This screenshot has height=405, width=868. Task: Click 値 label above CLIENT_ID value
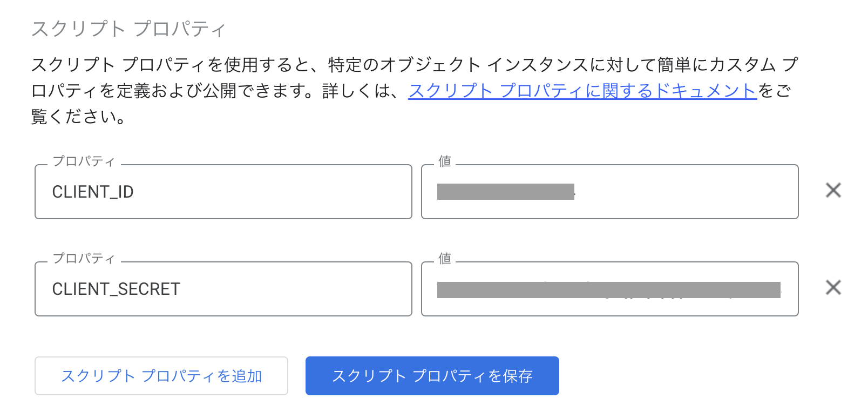(x=445, y=161)
